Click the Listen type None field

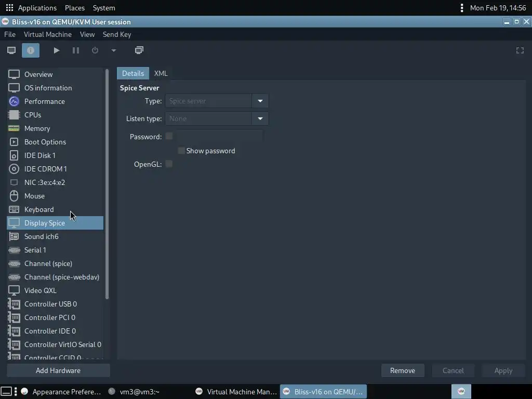click(x=208, y=119)
